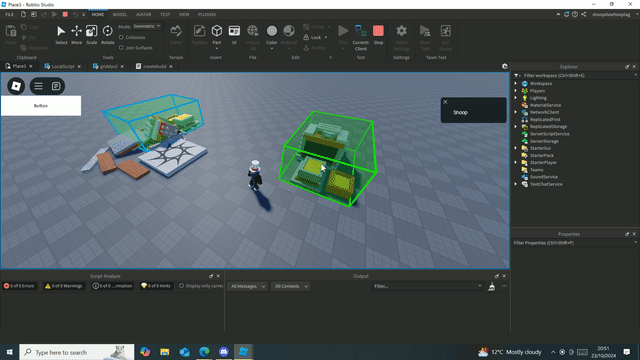Viewport: 640px width, 360px height.
Task: Open the Roblox menu logo in viewport
Action: (16, 86)
